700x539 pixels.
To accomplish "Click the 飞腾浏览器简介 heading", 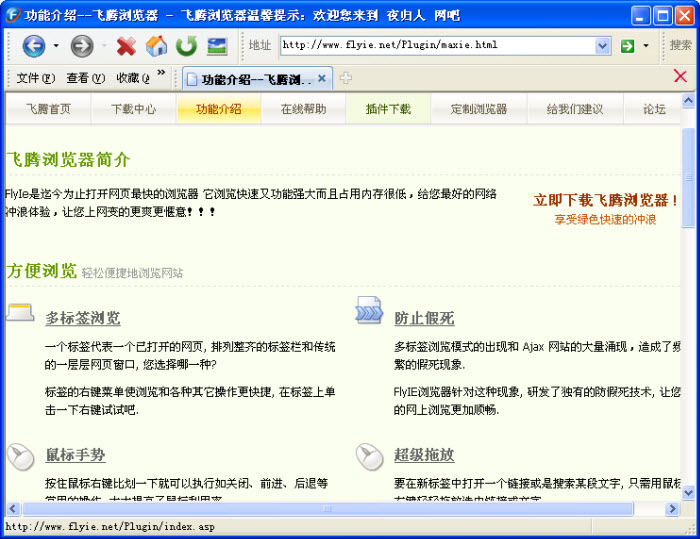I will tap(68, 159).
